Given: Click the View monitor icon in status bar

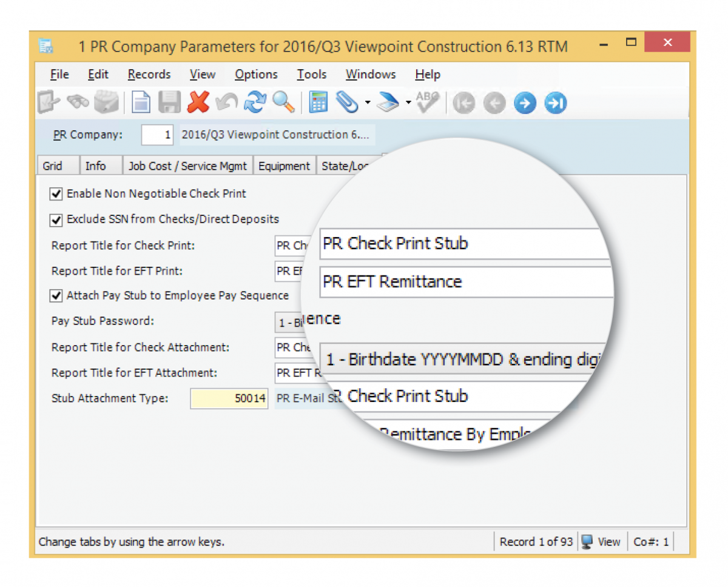Looking at the screenshot, I should (x=587, y=542).
